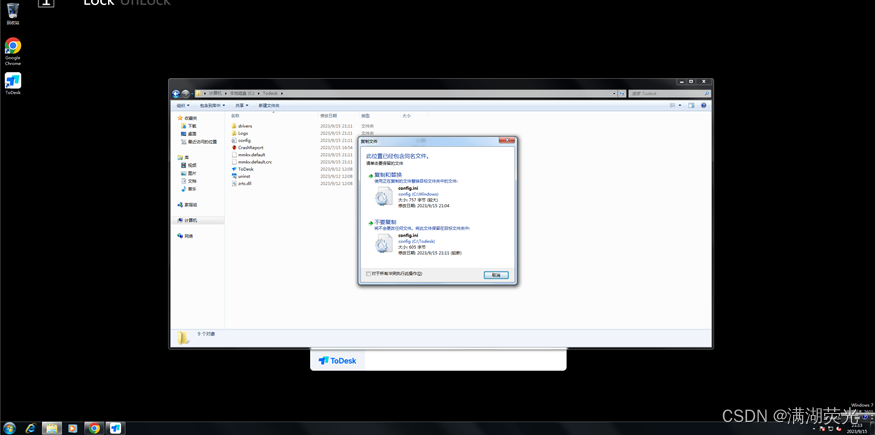Viewport: 875px width, 435px height.
Task: Select 收藏夹 (Favorites) in navigation pane
Action: (x=187, y=118)
